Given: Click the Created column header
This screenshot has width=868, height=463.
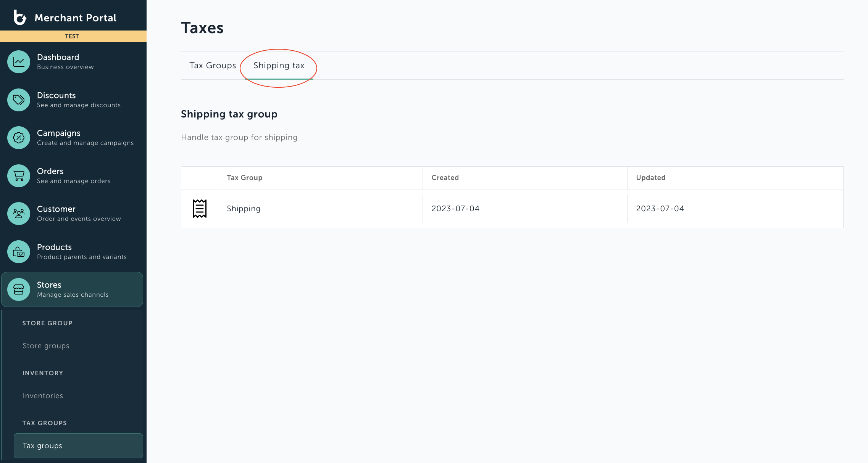Looking at the screenshot, I should (445, 178).
